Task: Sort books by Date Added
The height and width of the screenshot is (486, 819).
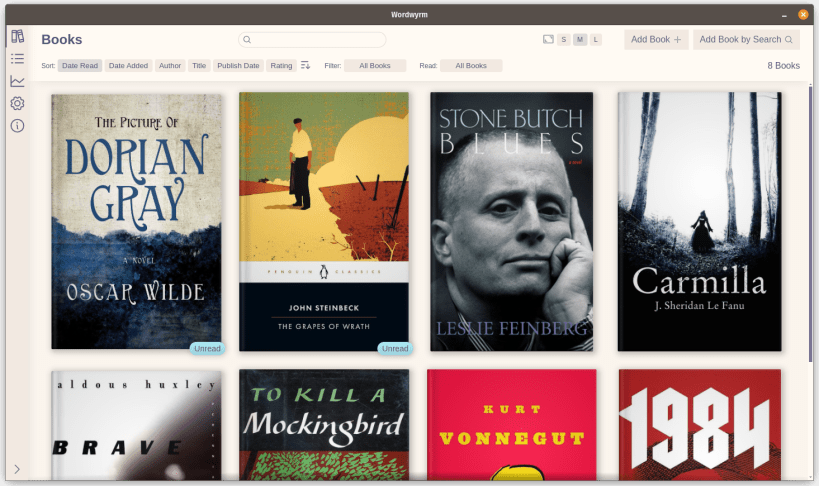Action: pyautogui.click(x=128, y=65)
